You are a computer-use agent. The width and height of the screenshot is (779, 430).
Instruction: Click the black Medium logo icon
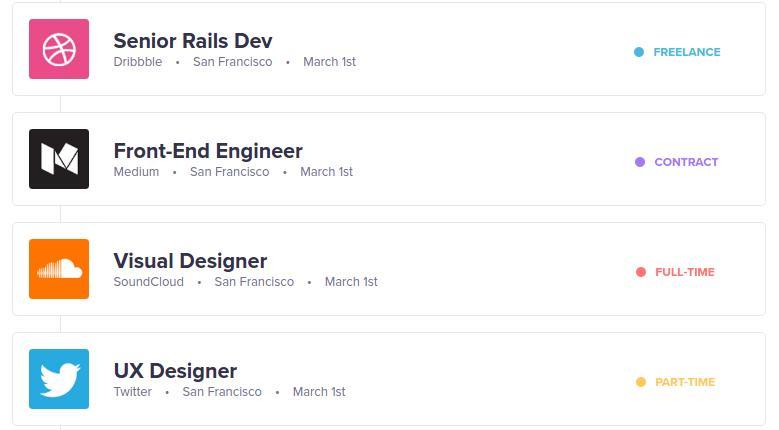click(x=59, y=159)
